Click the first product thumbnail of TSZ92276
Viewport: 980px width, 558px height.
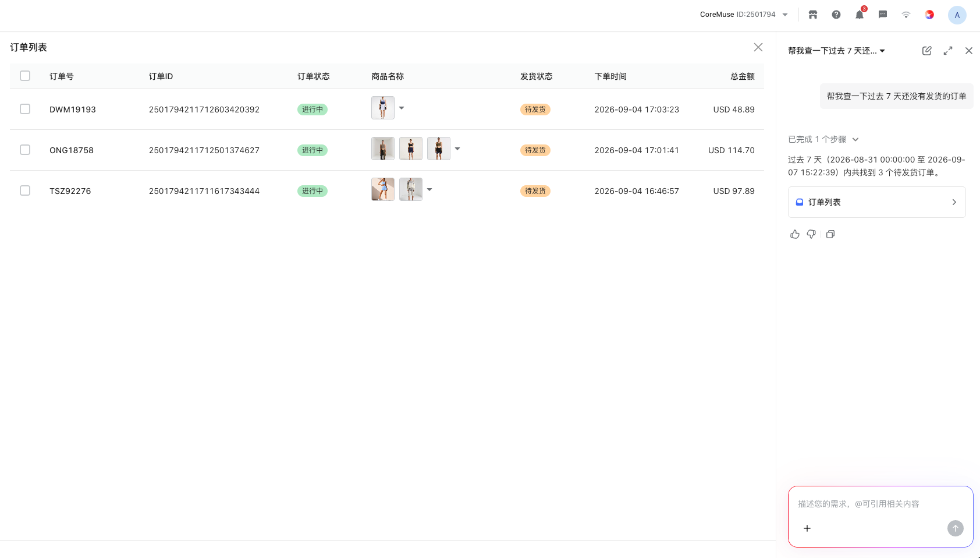pos(383,189)
